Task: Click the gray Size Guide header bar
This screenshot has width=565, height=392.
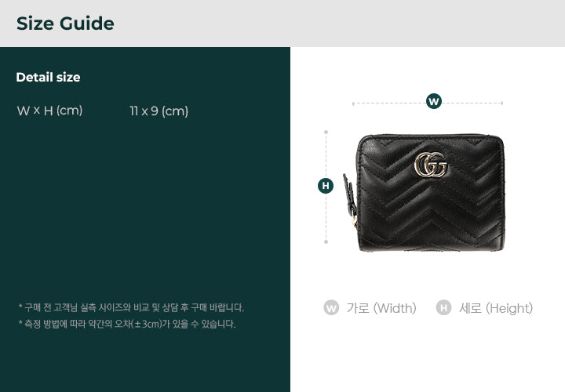Action: tap(282, 24)
